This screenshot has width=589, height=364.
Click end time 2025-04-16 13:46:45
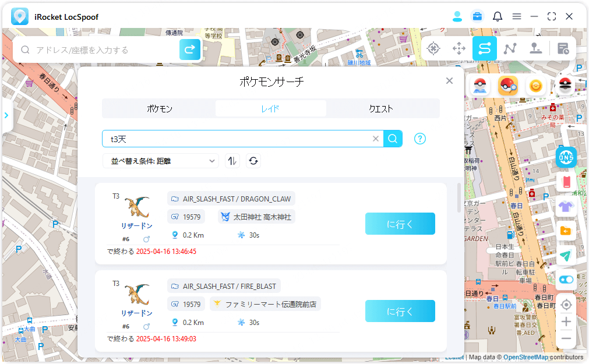pyautogui.click(x=166, y=252)
